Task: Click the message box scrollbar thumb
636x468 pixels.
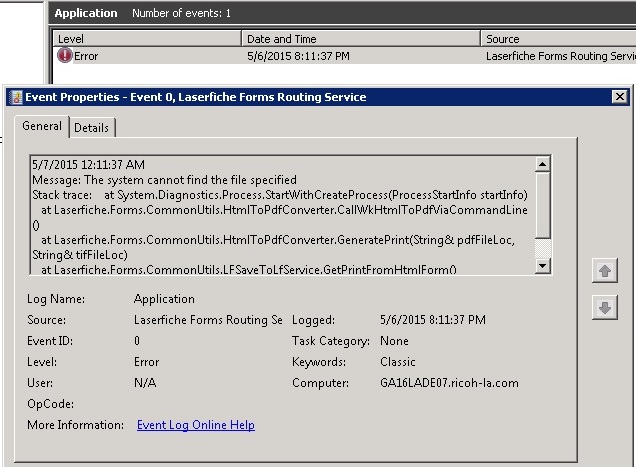Action: (x=543, y=205)
